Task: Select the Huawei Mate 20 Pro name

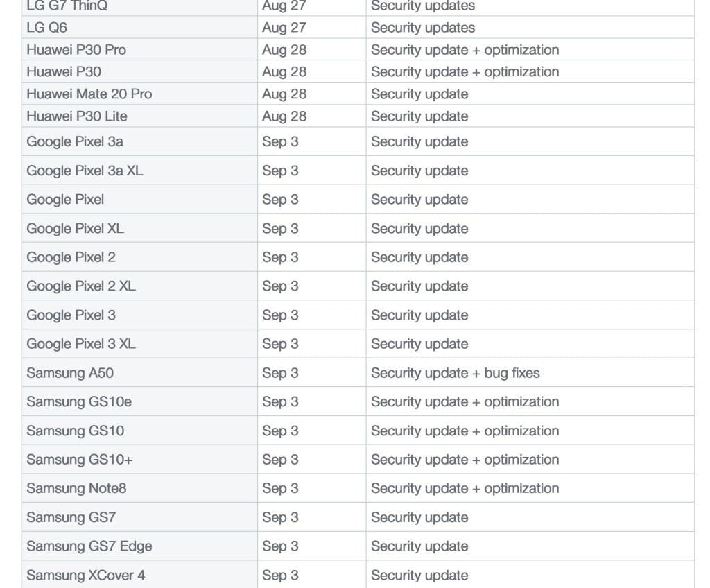Action: pyautogui.click(x=89, y=94)
